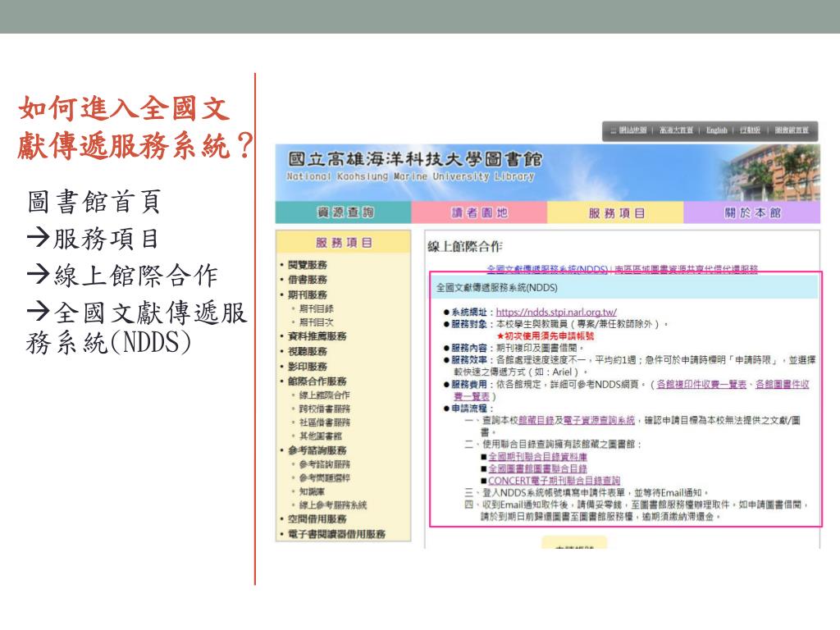Click the library banner title 國立高雄海洋科技大學圖書館
Viewport: 840px width, 630px height.
click(415, 159)
